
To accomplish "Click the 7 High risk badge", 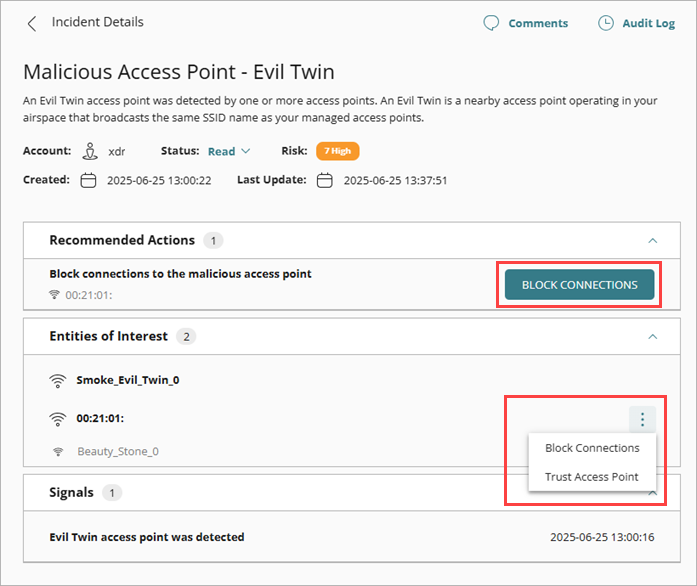I will pos(337,152).
